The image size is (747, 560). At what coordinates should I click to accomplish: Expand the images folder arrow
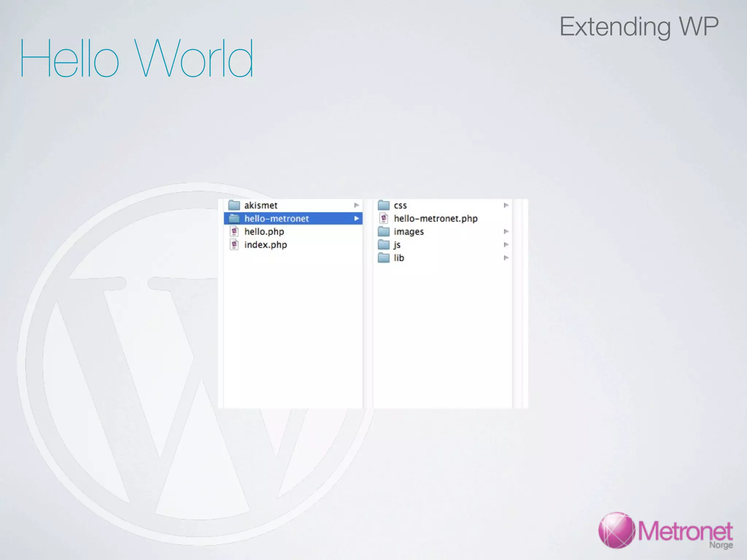coord(506,232)
